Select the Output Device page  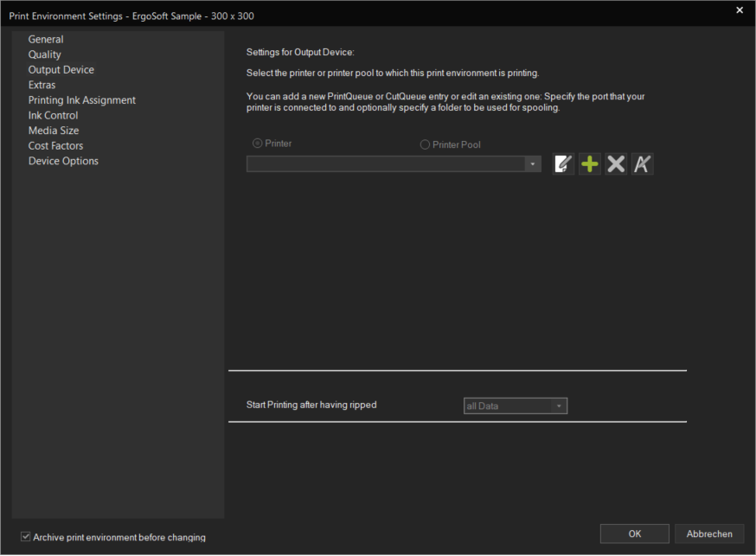tap(61, 70)
